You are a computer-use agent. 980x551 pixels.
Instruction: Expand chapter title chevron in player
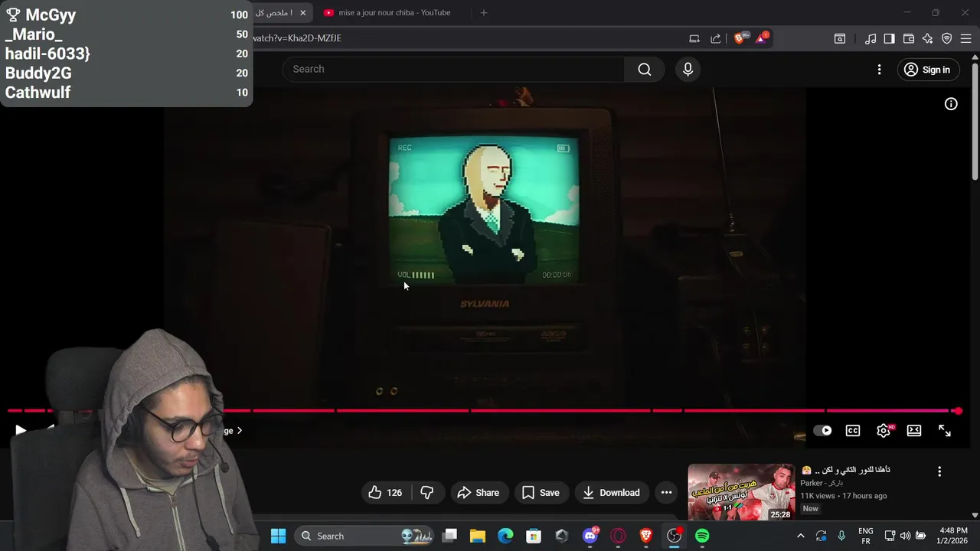(239, 431)
